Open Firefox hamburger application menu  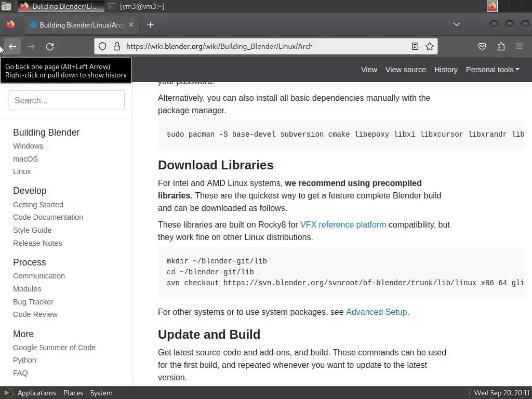pyautogui.click(x=519, y=46)
